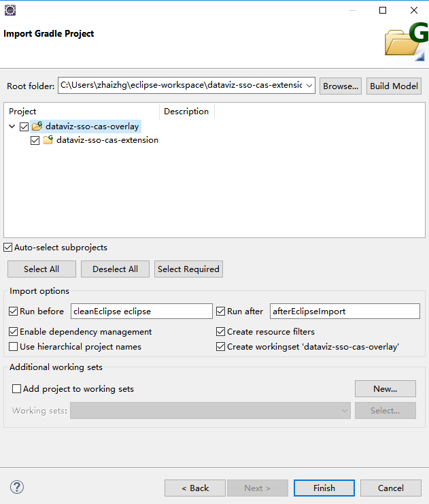Click the < Back button
Viewport: 429px width, 504px height.
coord(195,488)
